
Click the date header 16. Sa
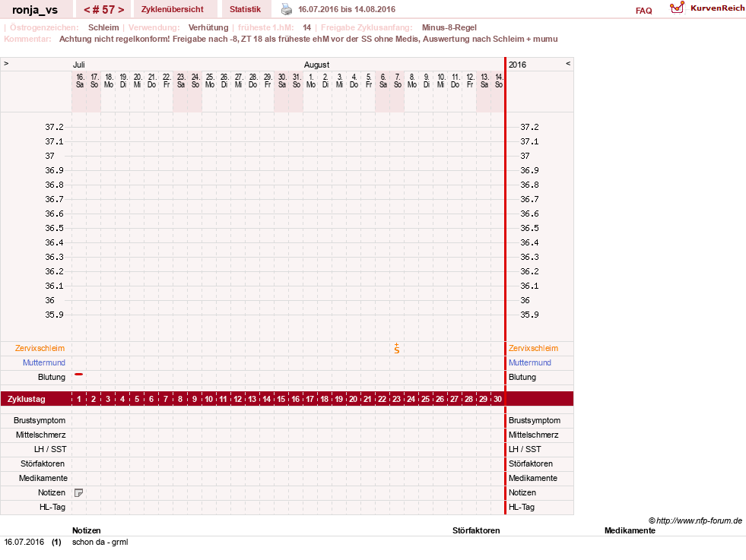[79, 81]
